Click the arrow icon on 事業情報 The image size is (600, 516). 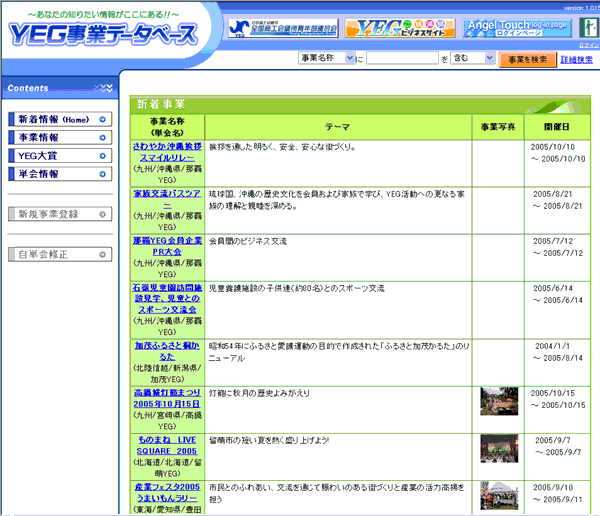click(x=103, y=138)
